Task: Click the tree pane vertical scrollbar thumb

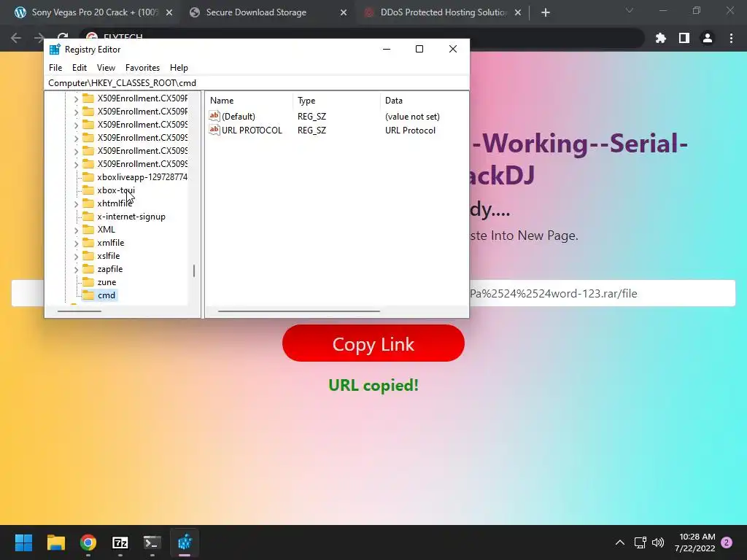Action: point(194,271)
